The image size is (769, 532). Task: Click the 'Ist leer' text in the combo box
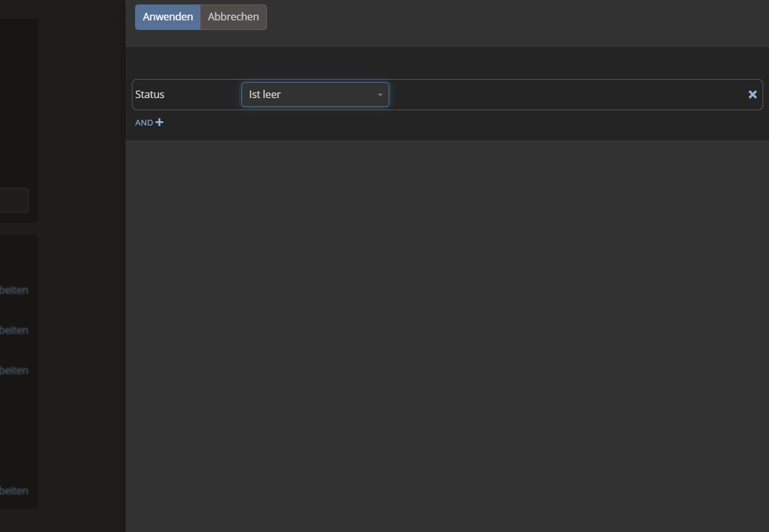pyautogui.click(x=265, y=94)
